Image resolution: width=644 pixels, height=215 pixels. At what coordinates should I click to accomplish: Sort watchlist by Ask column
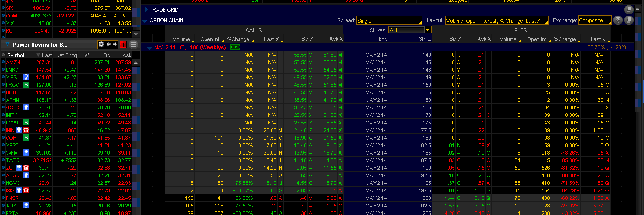[127, 55]
